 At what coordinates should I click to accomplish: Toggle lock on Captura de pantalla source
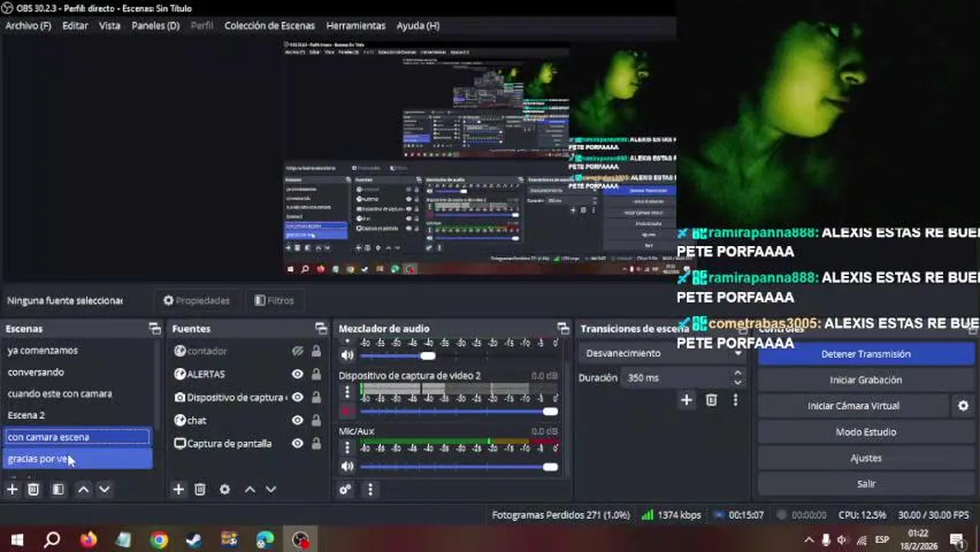coord(316,443)
